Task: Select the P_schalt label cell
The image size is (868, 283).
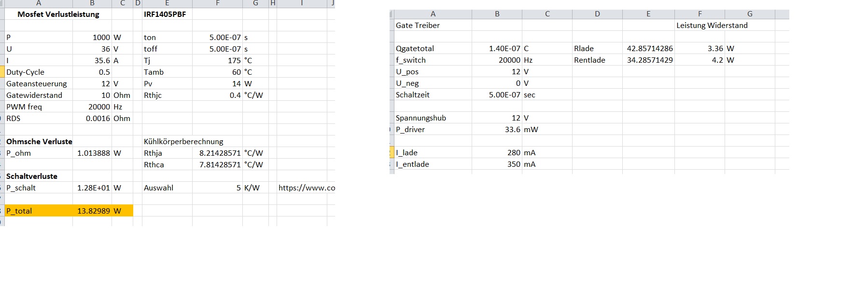Action: point(39,188)
